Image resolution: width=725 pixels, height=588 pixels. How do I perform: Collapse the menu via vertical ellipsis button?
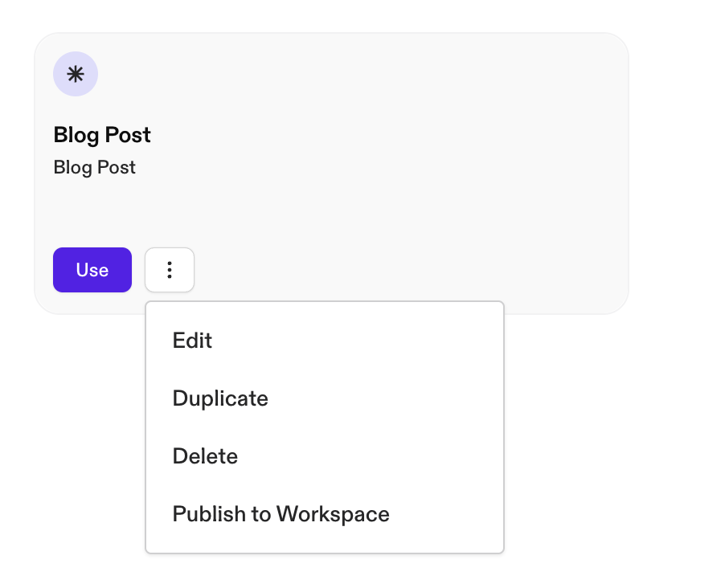(x=170, y=270)
